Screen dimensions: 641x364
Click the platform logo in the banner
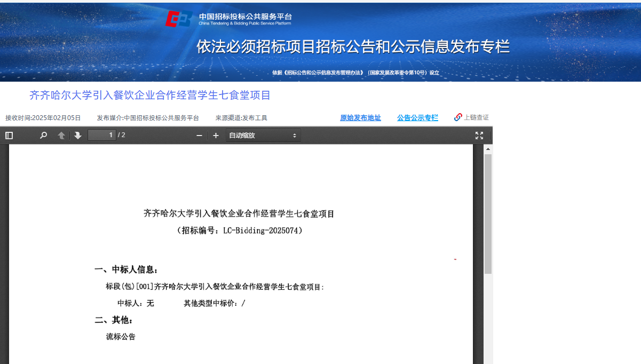179,19
